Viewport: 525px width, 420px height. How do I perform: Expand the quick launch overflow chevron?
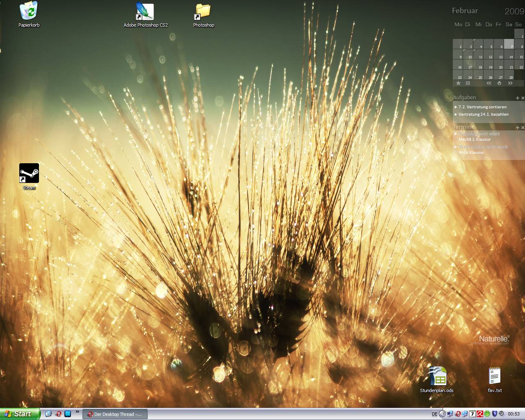click(x=77, y=412)
